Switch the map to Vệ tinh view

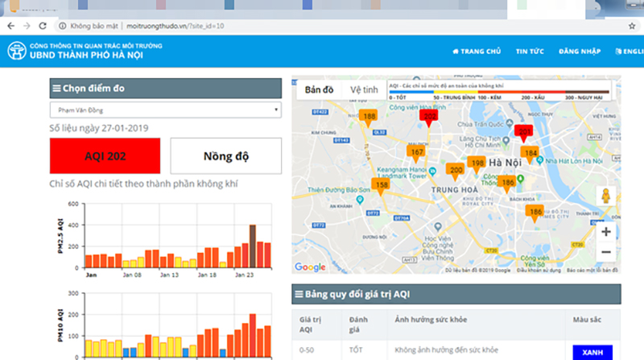point(364,89)
